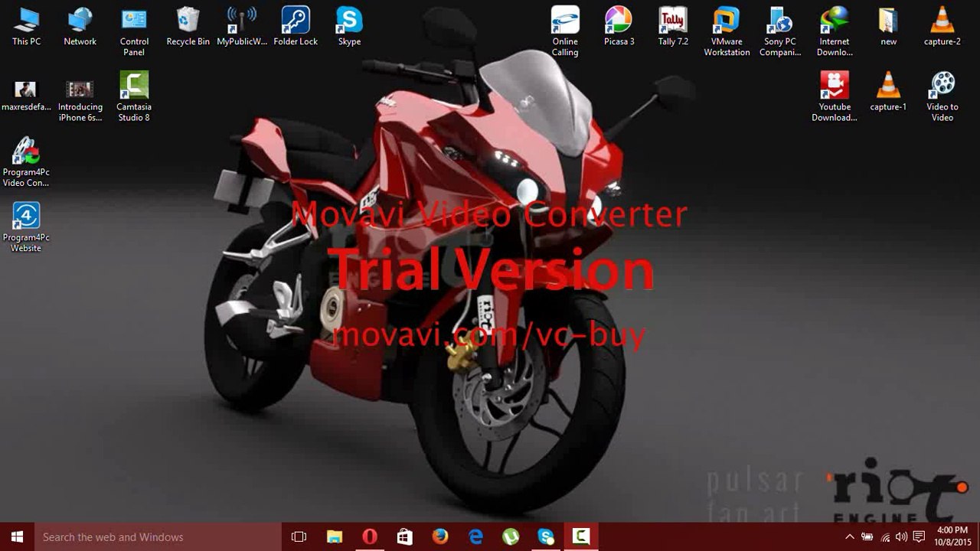Select the Introducing iPhone 6s video file
Viewport: 980px width, 551px height.
tap(80, 99)
